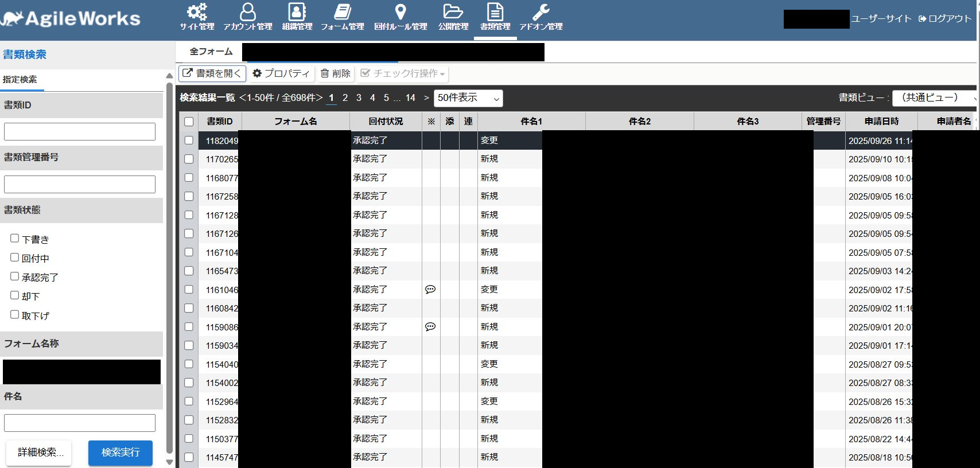Sort by フォーム名 column header

[x=295, y=122]
